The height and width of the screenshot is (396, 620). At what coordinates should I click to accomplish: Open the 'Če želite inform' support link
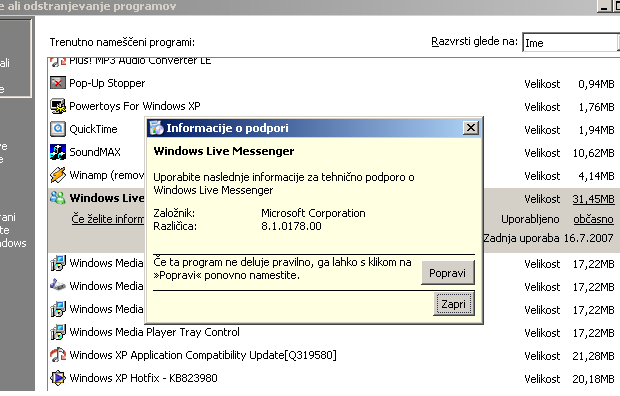(x=108, y=219)
